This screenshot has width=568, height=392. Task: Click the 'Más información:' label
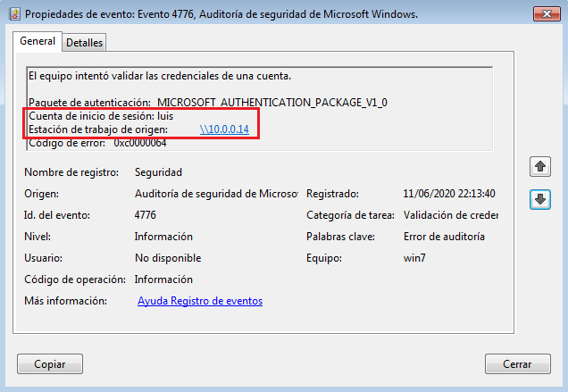pos(65,301)
